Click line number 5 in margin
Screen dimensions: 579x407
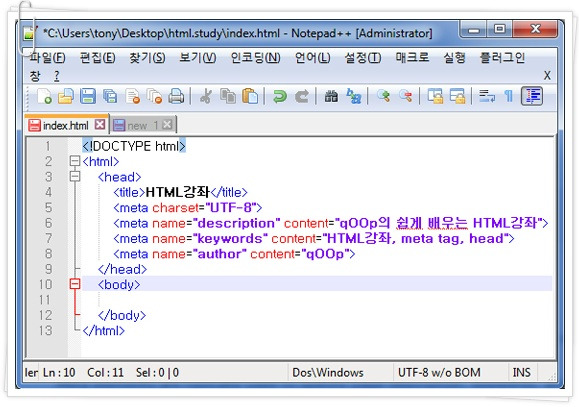pos(48,208)
